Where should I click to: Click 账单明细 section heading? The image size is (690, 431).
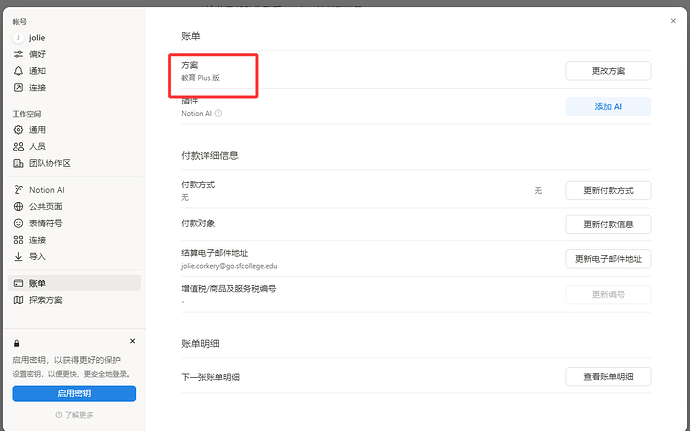(x=200, y=344)
